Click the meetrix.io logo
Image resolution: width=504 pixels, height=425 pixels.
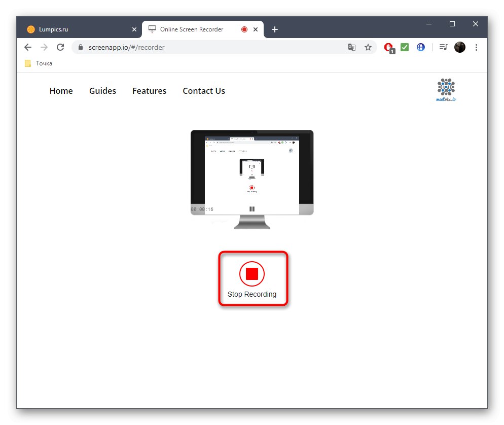click(x=445, y=89)
